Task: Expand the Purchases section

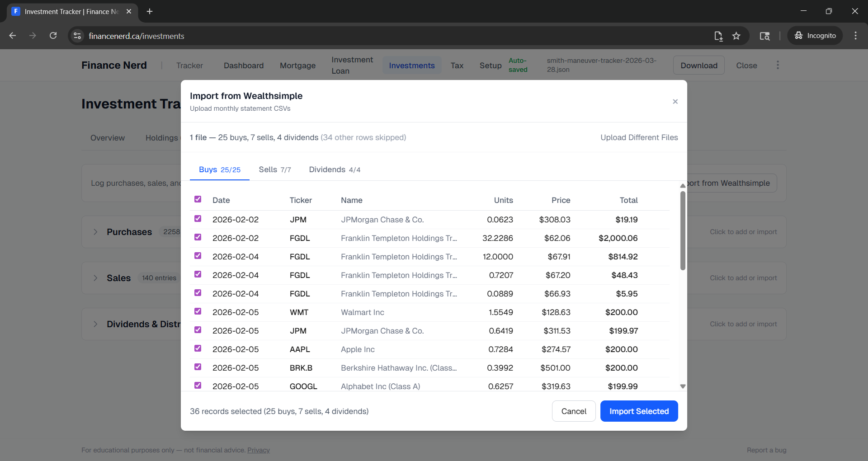Action: click(95, 232)
